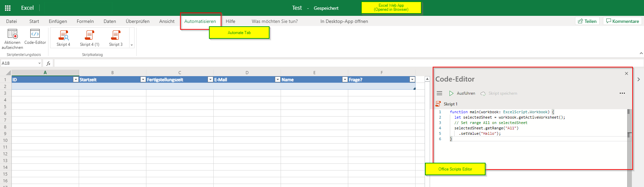The image size is (644, 187).
Task: Select row 10 header
Action: coord(5,140)
